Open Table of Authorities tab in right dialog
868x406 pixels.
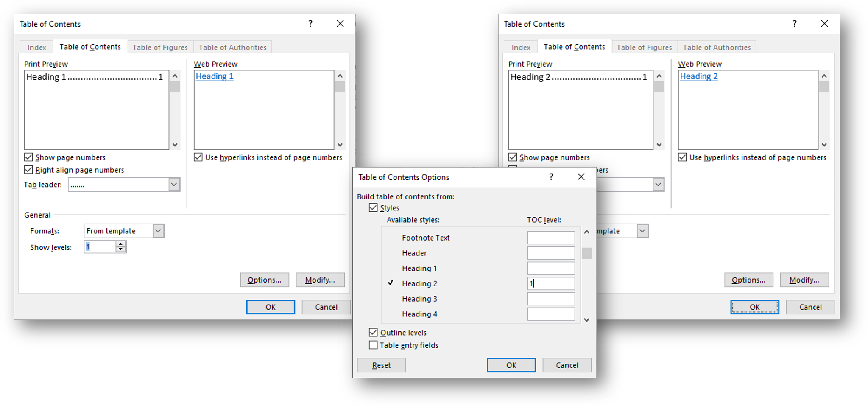716,47
